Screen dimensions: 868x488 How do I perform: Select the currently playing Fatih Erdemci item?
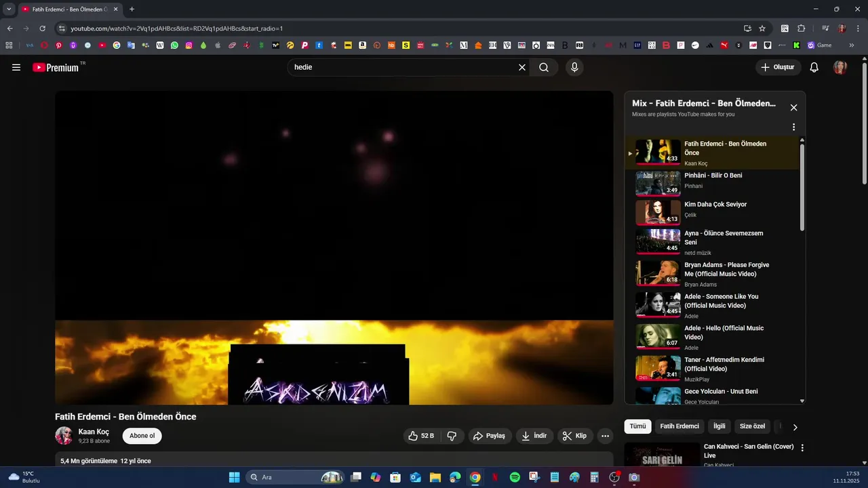[x=713, y=152]
